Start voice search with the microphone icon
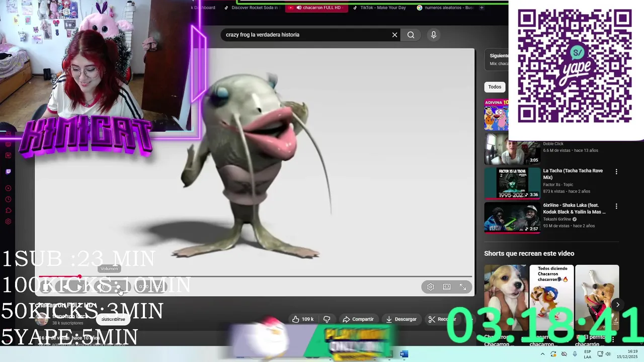644x362 pixels. pyautogui.click(x=434, y=35)
